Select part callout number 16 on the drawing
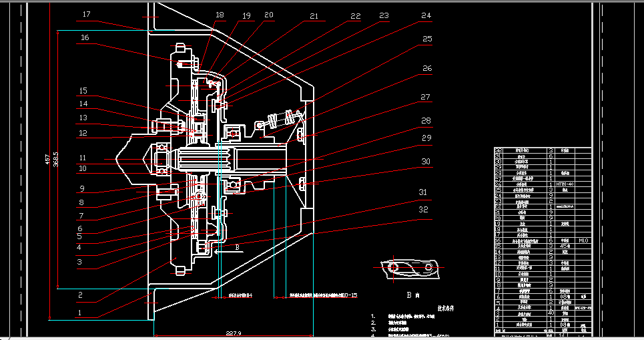The width and height of the screenshot is (644, 340). (x=85, y=38)
